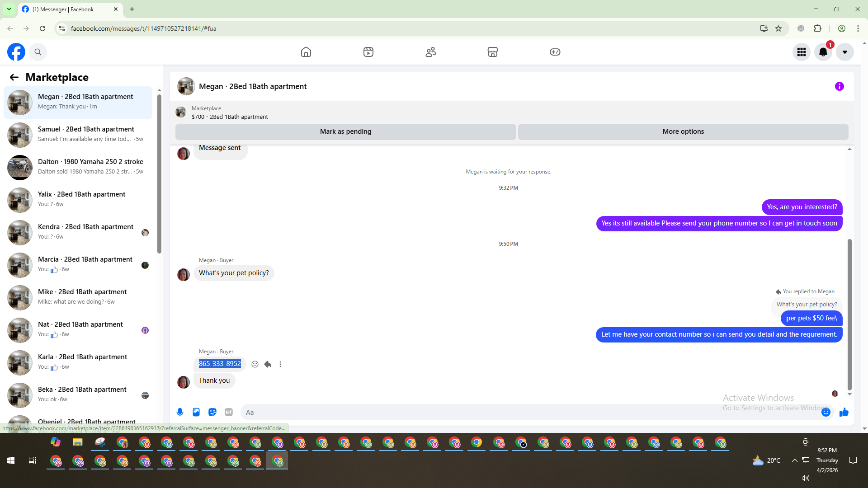
Task: Open the Marketplace storefront icon
Action: tap(493, 52)
